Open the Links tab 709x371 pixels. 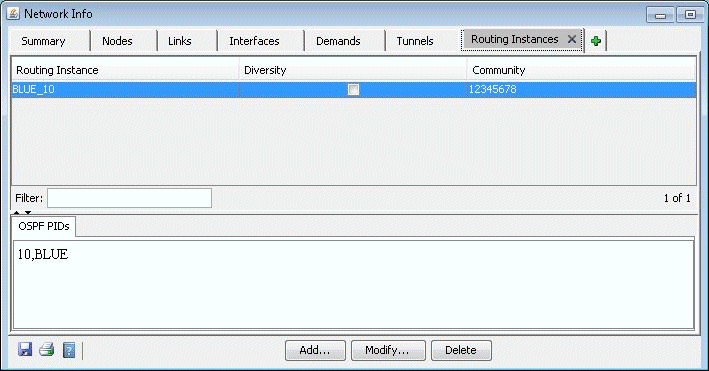click(180, 41)
